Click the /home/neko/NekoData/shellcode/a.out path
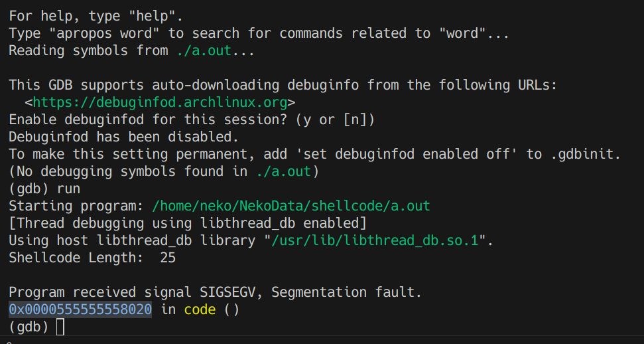 click(x=291, y=206)
